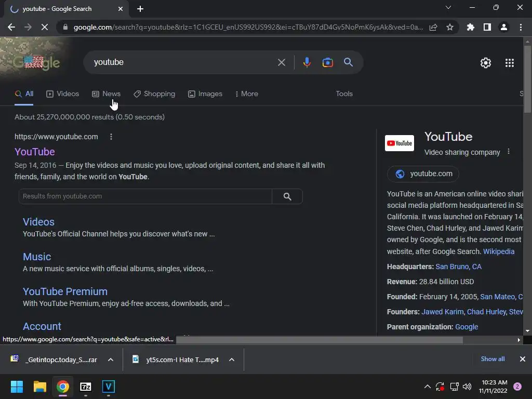
Task: Switch to the Images tab
Action: click(x=205, y=94)
